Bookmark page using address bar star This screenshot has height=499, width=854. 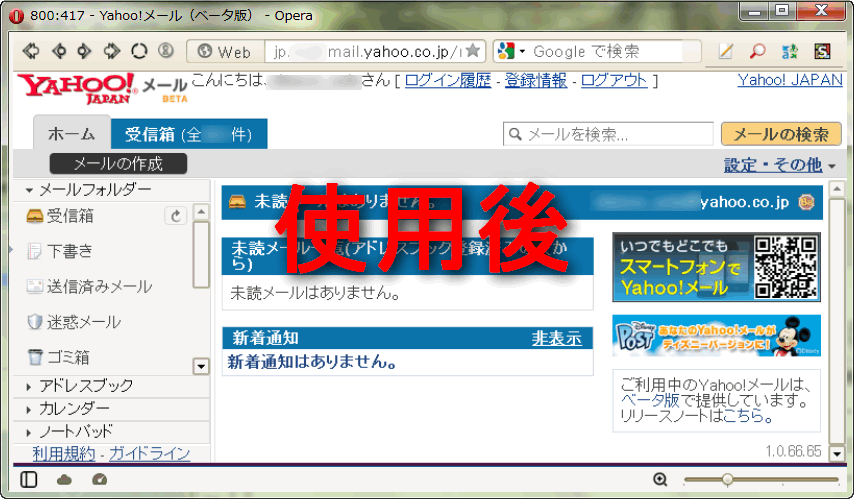tap(473, 51)
